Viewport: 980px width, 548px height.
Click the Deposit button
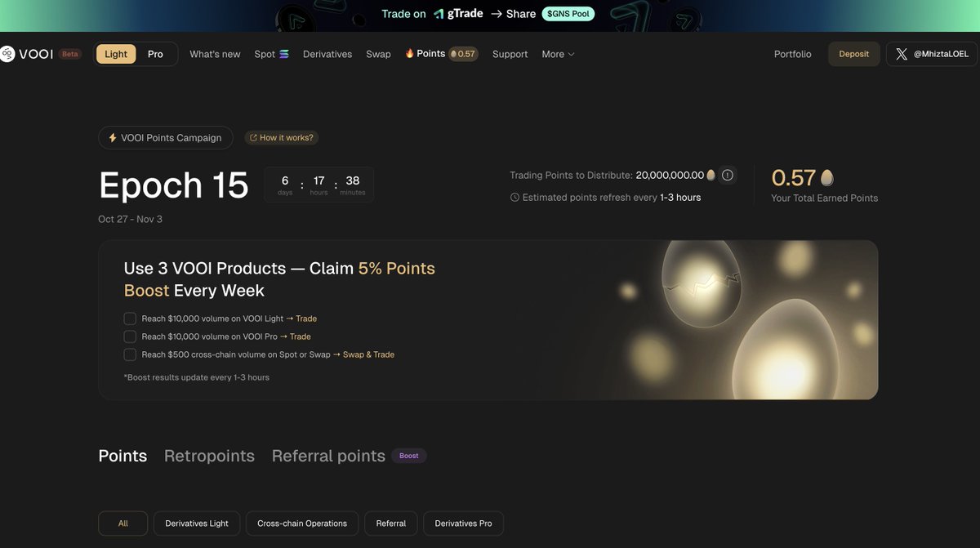[x=854, y=54]
